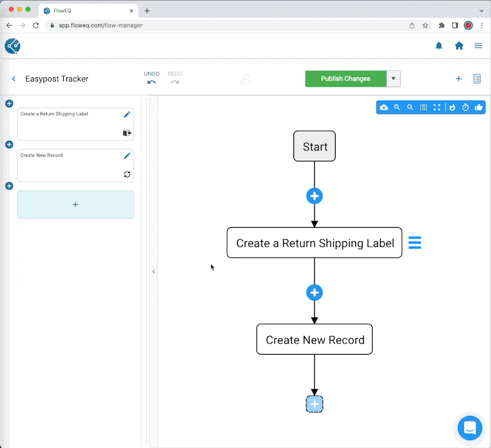Open the chat support bubble
Viewport: 491px width, 448px height.
pyautogui.click(x=470, y=428)
